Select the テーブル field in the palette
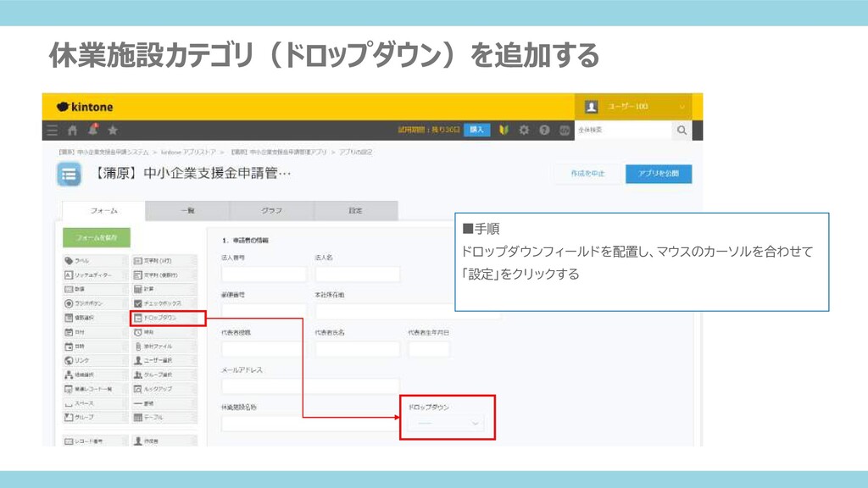Screen dimensions: 868x488 click(164, 417)
